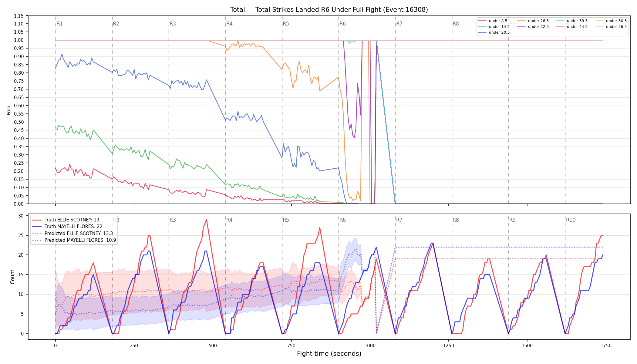Click the R10 round marker in count chart
Image resolution: width=637 pixels, height=364 pixels.
click(571, 220)
